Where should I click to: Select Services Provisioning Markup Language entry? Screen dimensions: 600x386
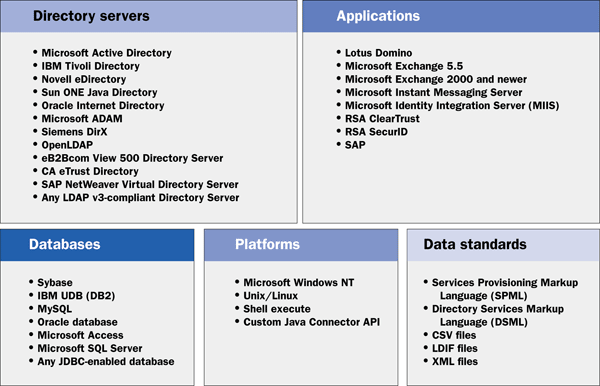point(505,289)
